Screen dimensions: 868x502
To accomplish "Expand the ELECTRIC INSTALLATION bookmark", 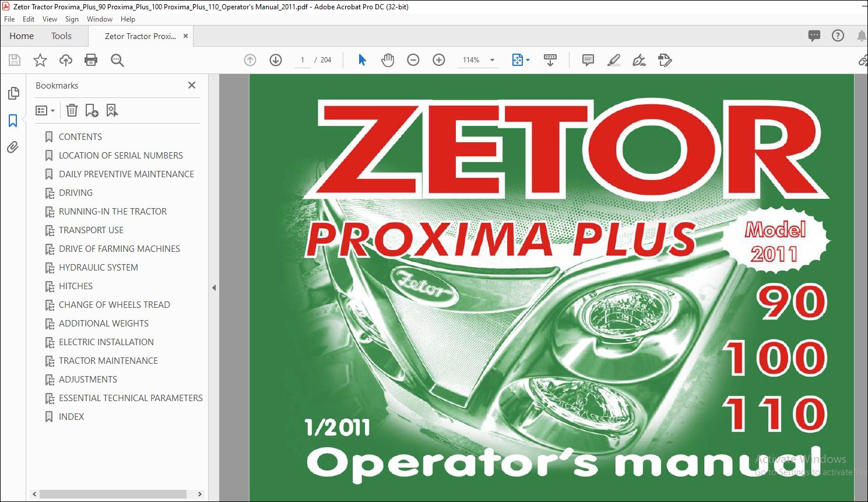I will click(x=50, y=342).
